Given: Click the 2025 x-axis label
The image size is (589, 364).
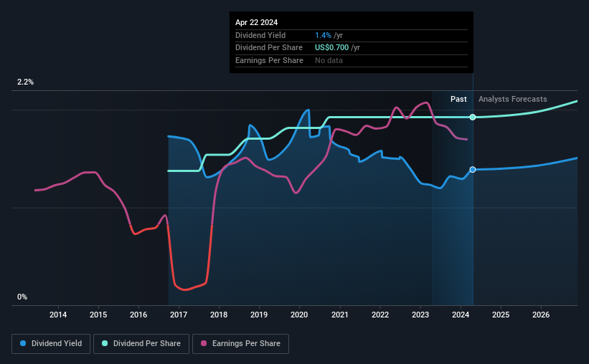Looking at the screenshot, I should coord(501,315).
